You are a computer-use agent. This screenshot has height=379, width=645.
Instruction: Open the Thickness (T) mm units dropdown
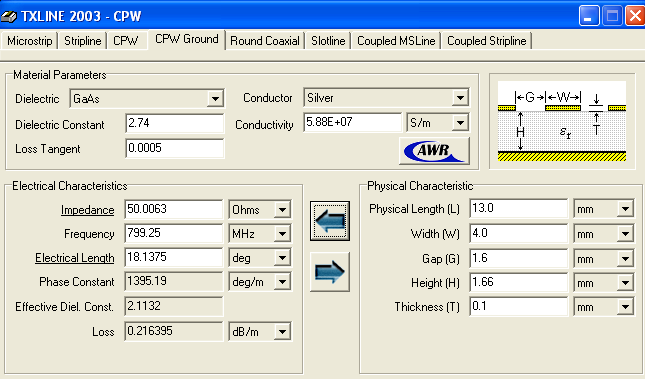pos(625,307)
